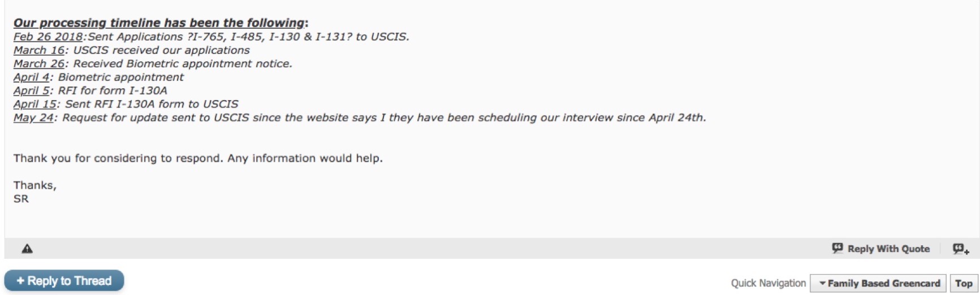Open the Family Based Greencard navigation dropdown
980x295 pixels.
(878, 283)
